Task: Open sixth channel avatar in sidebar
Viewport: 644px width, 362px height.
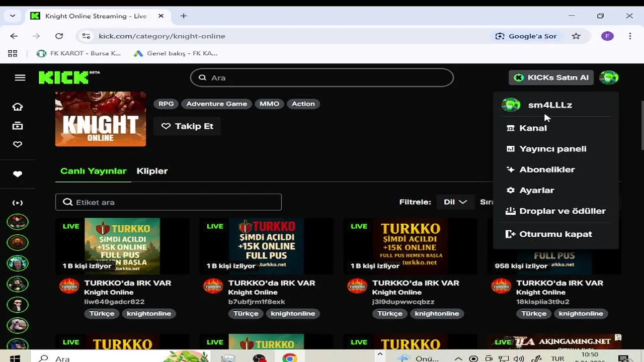Action: [x=18, y=325]
